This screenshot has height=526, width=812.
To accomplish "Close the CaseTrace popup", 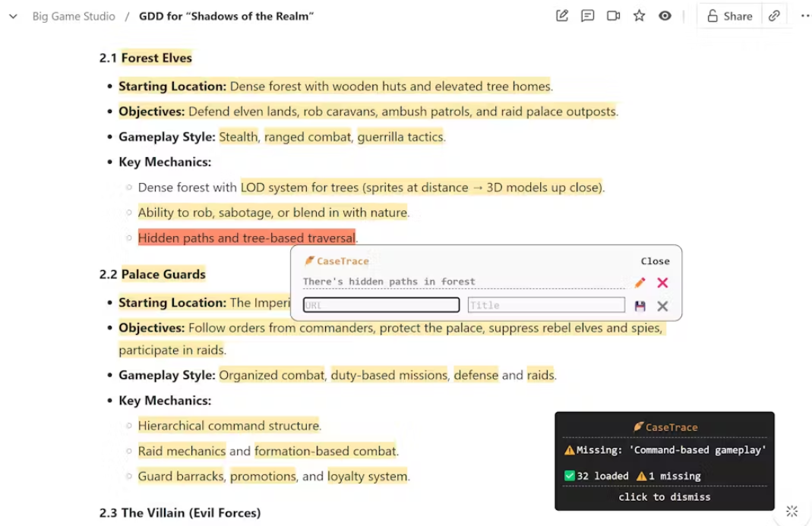I will point(655,261).
